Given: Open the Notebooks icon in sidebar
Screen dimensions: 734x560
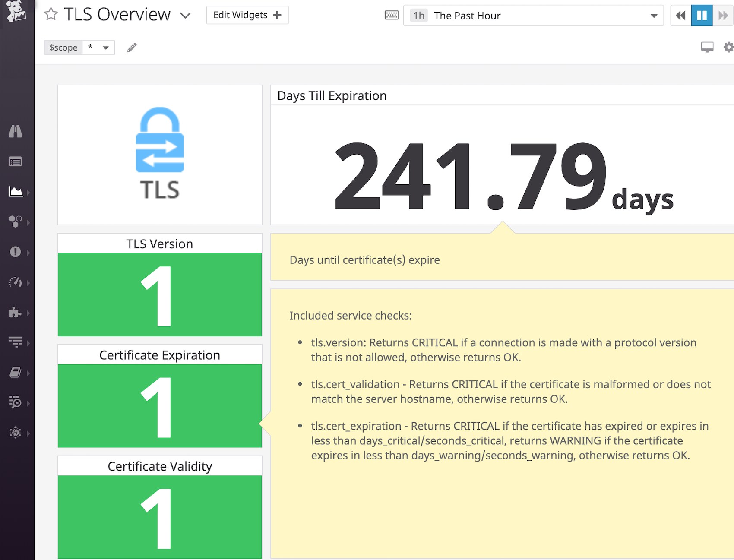Looking at the screenshot, I should [16, 372].
